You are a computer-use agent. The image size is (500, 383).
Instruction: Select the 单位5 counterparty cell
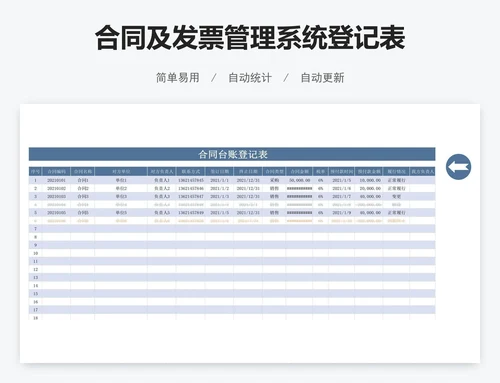pyautogui.click(x=121, y=213)
